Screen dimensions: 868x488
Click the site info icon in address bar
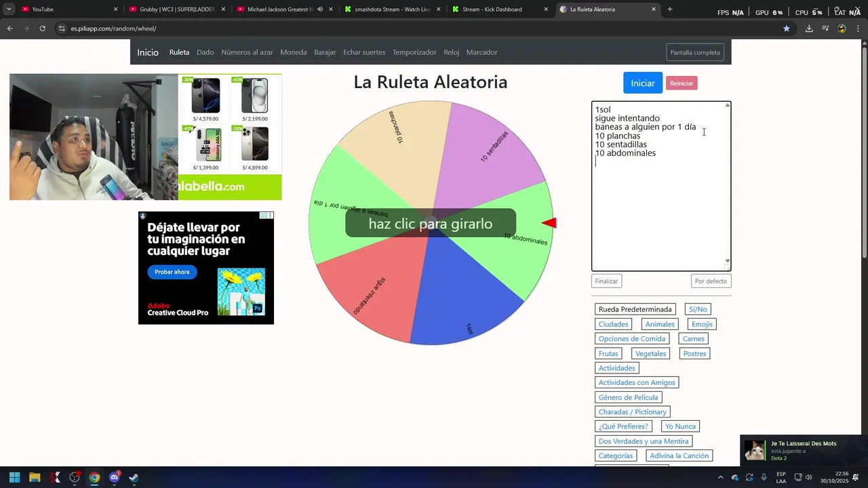coord(62,28)
